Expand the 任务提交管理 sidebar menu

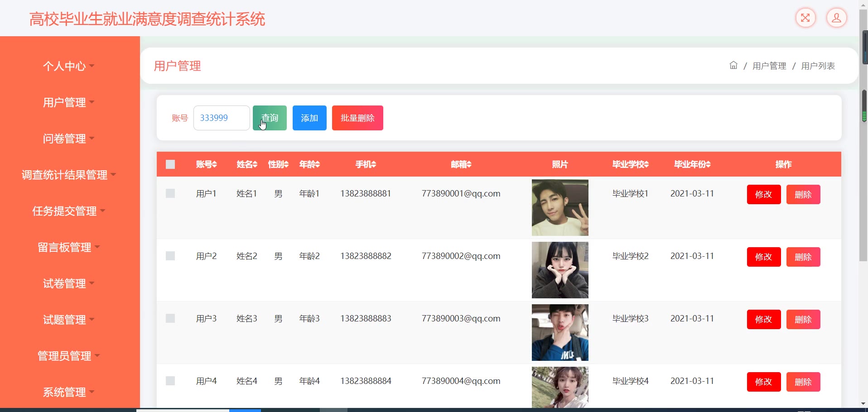pyautogui.click(x=69, y=211)
